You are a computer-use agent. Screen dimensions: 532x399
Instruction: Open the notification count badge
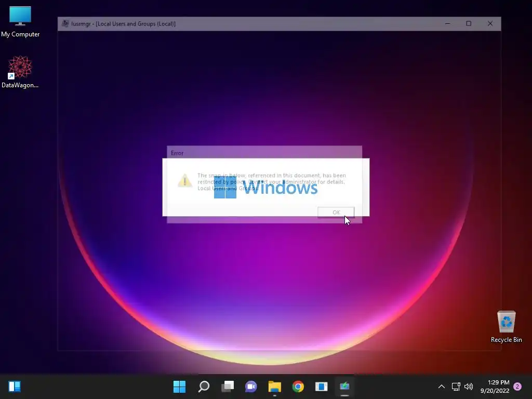coord(517,387)
